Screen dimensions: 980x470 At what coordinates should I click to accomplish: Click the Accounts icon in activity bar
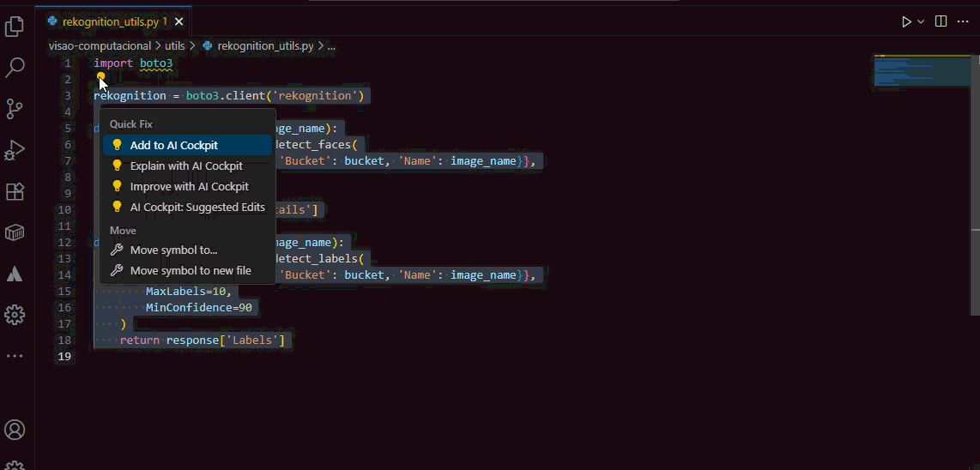15,430
